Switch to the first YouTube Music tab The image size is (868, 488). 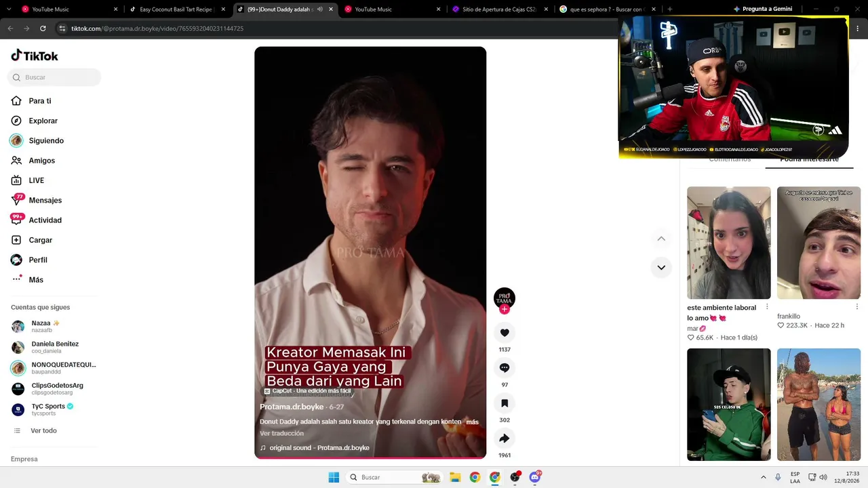[70, 9]
